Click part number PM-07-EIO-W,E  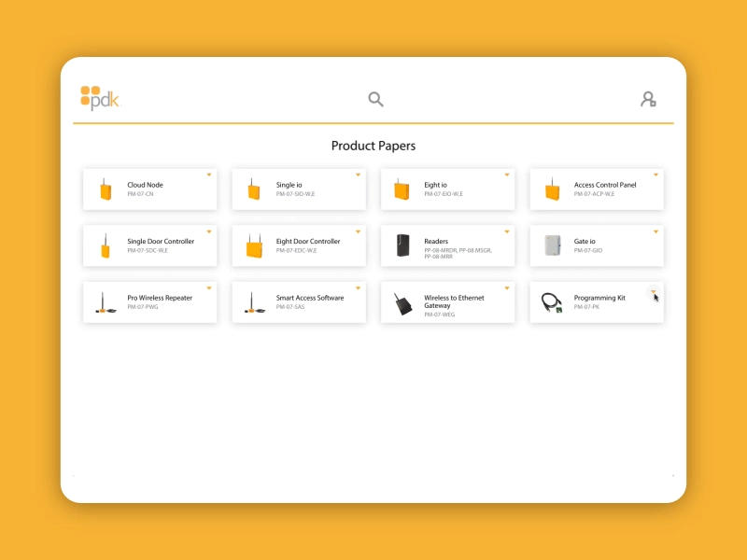(x=444, y=194)
